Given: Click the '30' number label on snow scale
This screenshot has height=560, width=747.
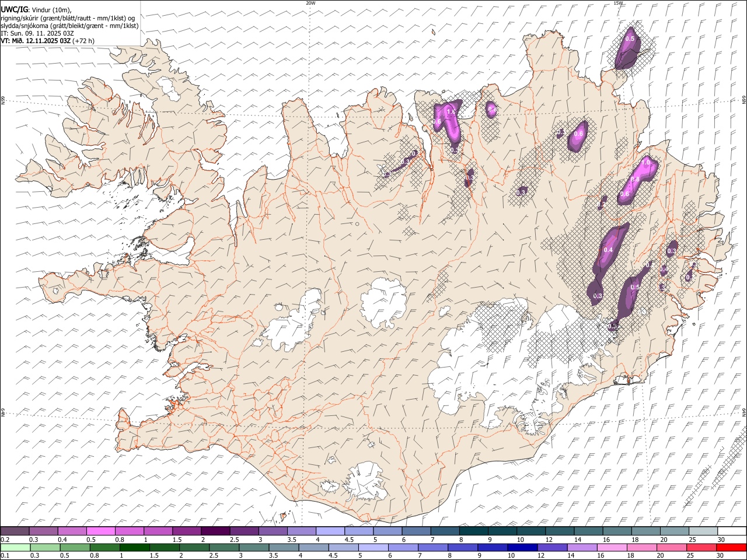Looking at the screenshot, I should (x=721, y=540).
